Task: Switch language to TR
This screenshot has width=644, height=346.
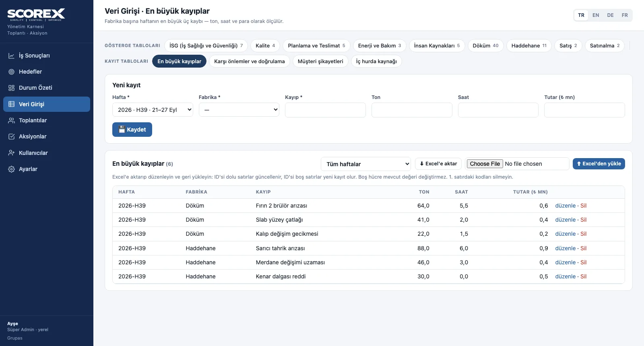Action: (x=581, y=15)
